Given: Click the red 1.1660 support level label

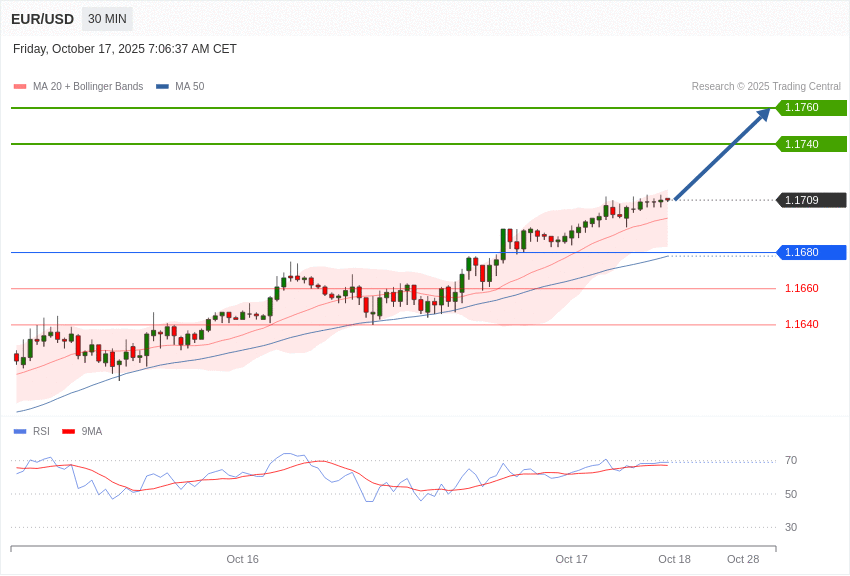Looking at the screenshot, I should tap(801, 288).
